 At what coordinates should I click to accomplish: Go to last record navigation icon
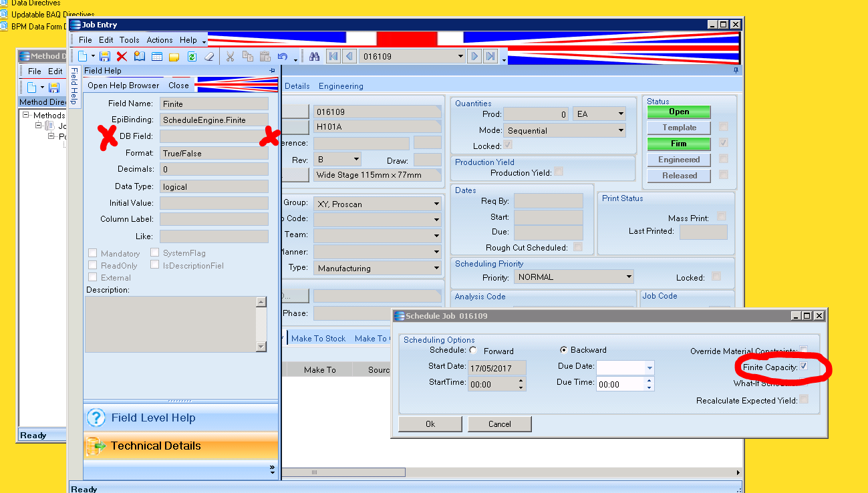490,56
